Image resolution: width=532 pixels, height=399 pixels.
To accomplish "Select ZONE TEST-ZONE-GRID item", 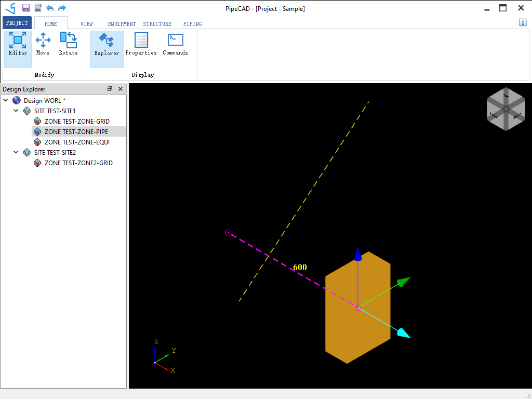I will (77, 122).
